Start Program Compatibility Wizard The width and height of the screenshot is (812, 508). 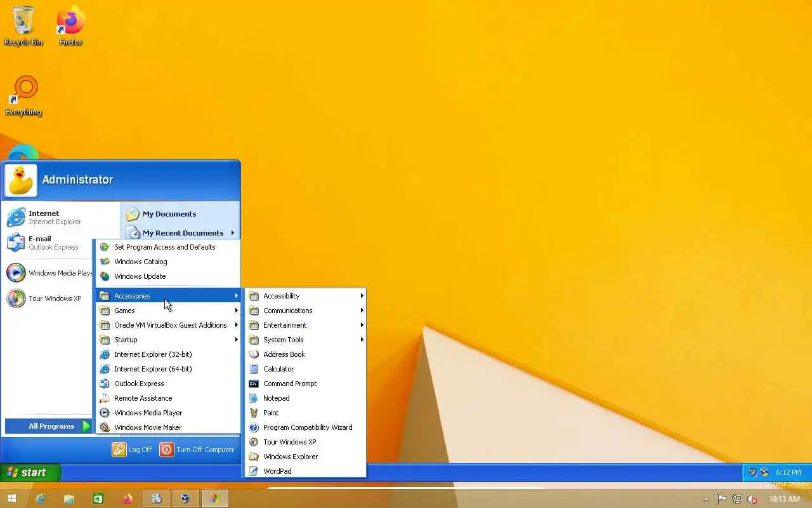(x=306, y=427)
